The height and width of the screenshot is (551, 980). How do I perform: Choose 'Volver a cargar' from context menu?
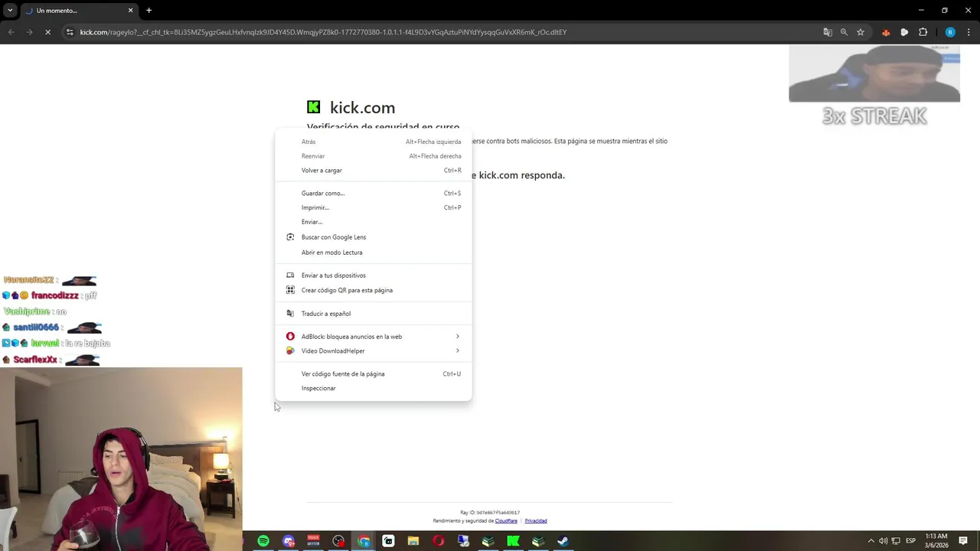pyautogui.click(x=374, y=171)
